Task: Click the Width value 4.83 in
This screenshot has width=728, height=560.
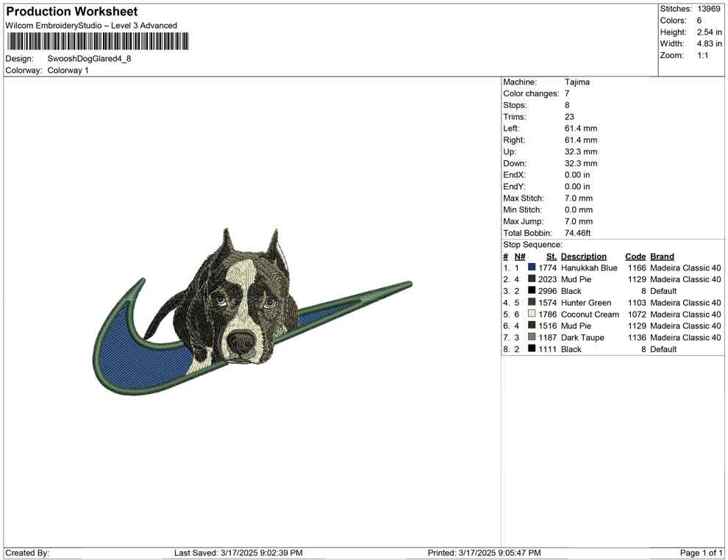Action: [709, 43]
